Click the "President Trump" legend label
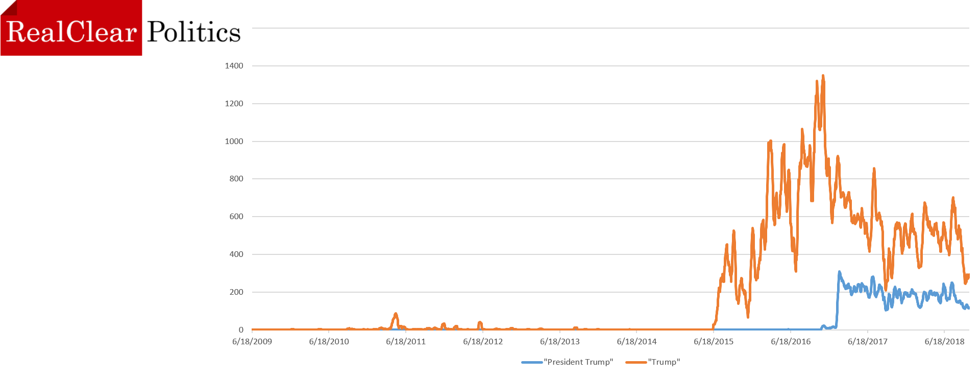The height and width of the screenshot is (378, 980). [578, 362]
